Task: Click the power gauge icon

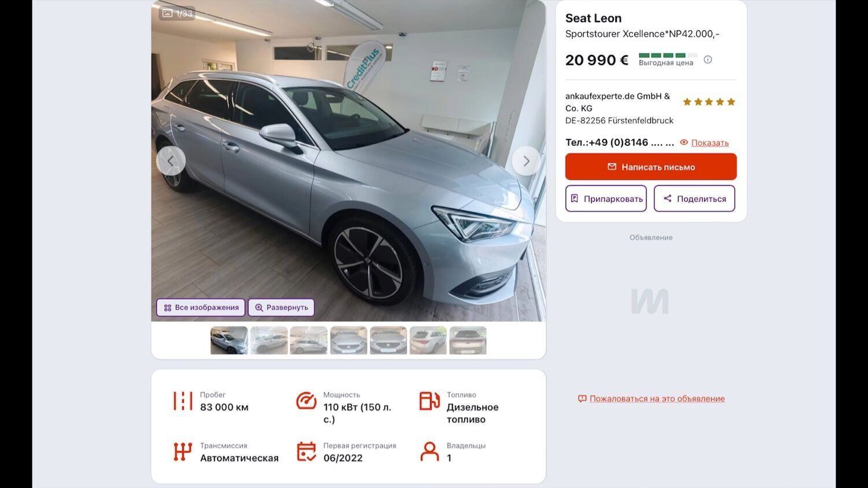Action: [306, 401]
